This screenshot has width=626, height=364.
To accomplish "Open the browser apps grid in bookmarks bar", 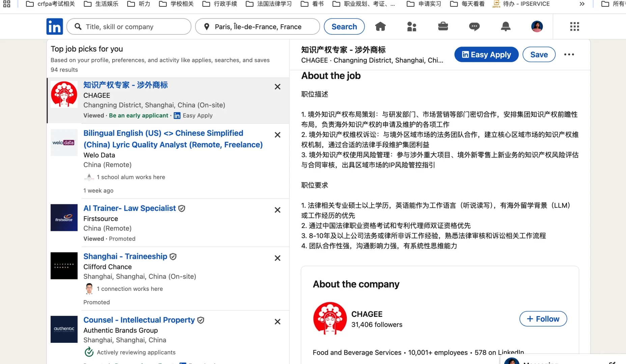I will [7, 4].
